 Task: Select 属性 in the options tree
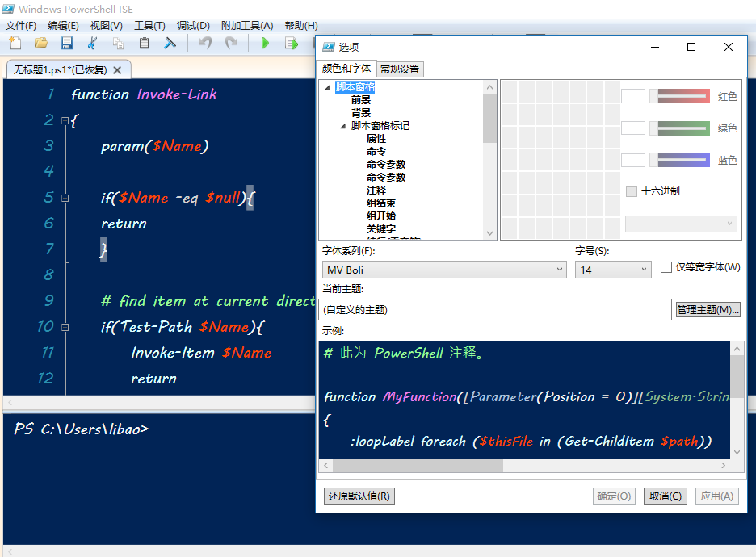click(376, 139)
